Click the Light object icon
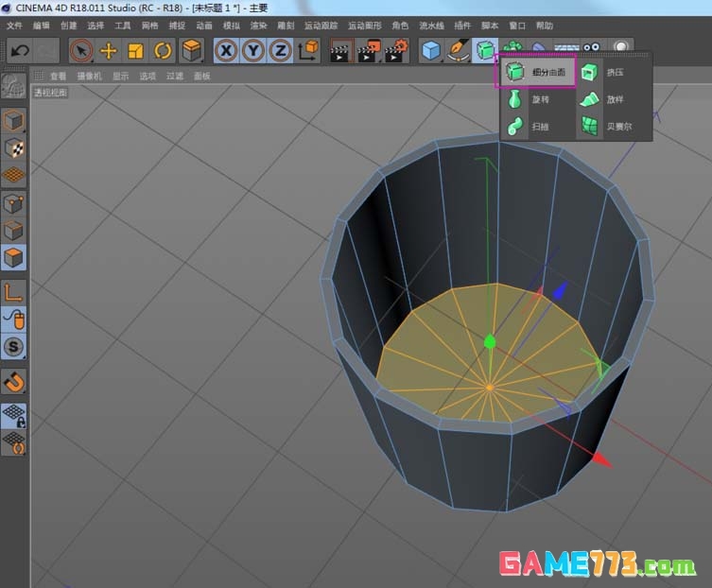Viewport: 712px width, 588px height. tap(620, 46)
